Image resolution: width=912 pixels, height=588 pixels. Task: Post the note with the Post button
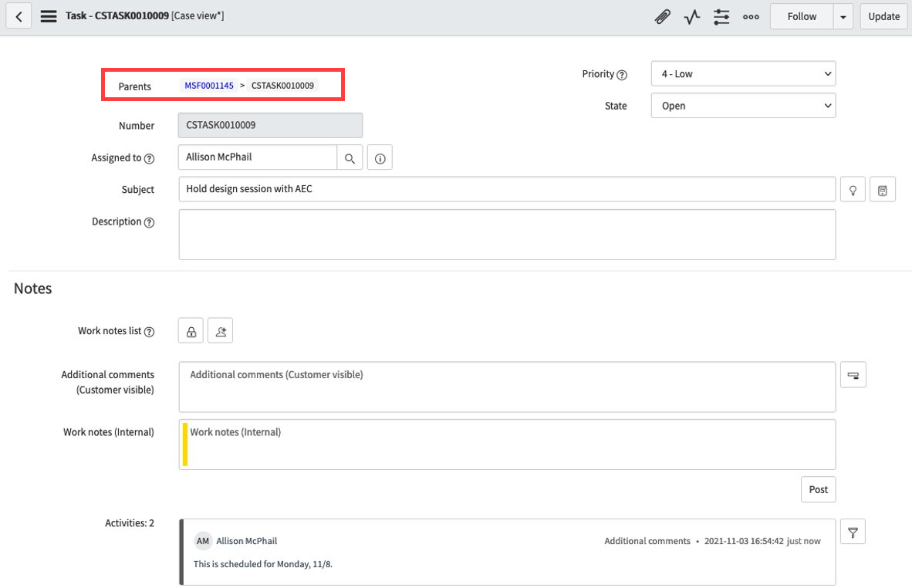(818, 490)
